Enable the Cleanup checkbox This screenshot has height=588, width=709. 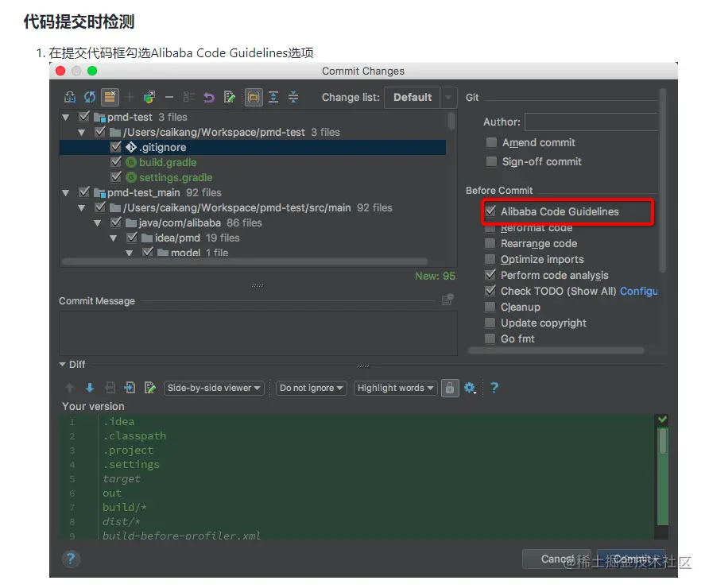tap(490, 307)
